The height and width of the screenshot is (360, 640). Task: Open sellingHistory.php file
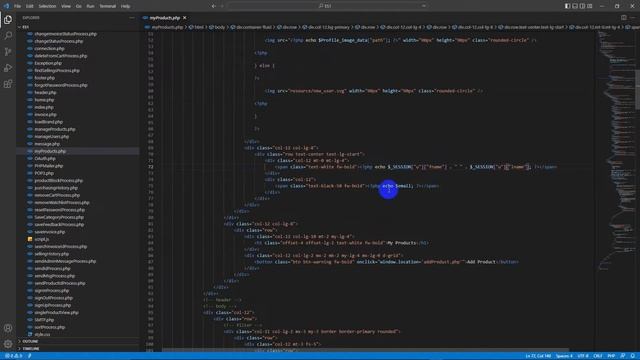[51, 254]
